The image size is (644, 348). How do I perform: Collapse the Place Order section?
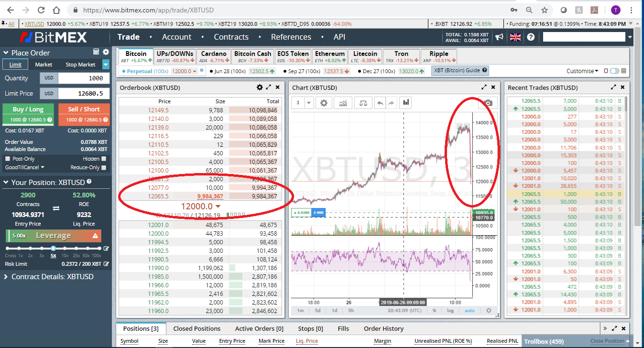(6, 53)
